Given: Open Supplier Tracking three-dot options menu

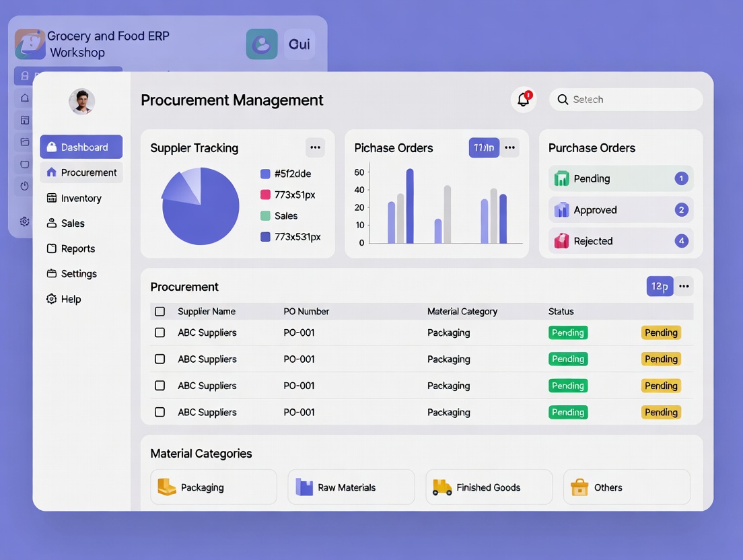Looking at the screenshot, I should (x=315, y=148).
